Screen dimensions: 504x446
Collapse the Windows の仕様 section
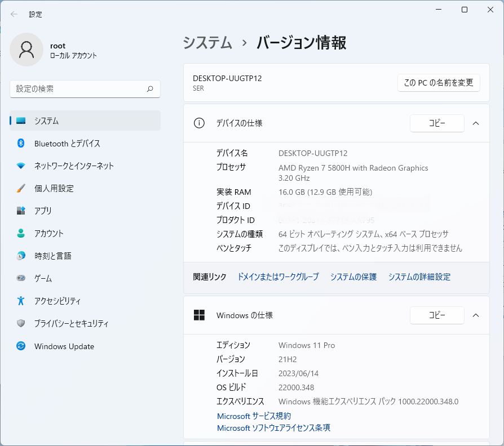click(x=476, y=315)
